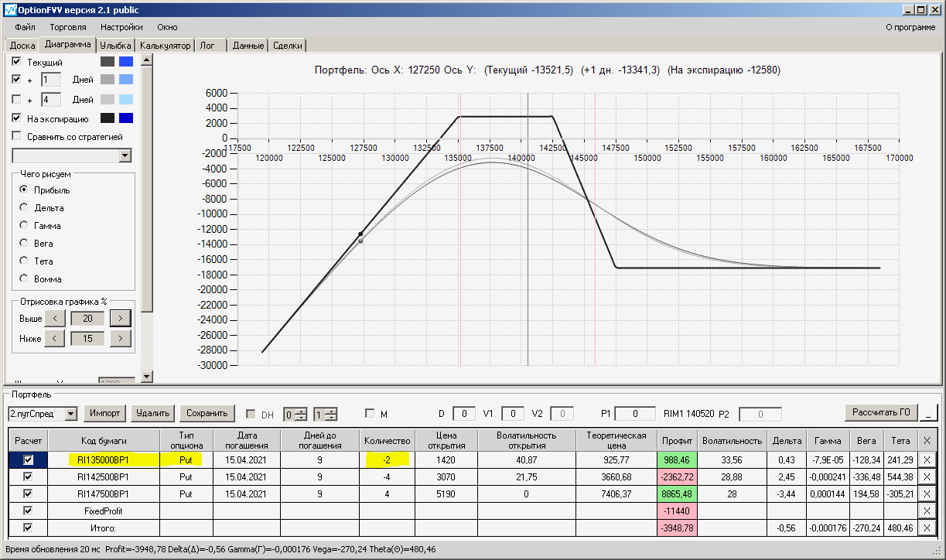Decrease the Ниже chart cutoff with left arrow
Viewport: 946px width, 560px height.
[x=54, y=338]
